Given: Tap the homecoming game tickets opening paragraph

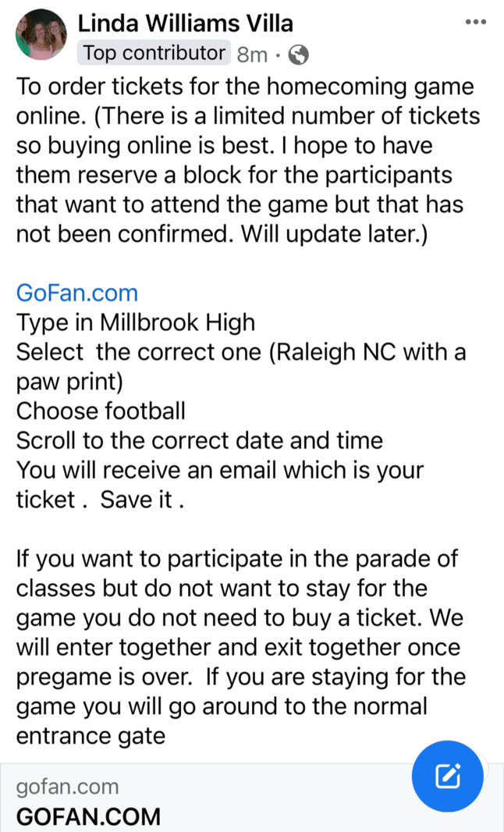Looking at the screenshot, I should click(248, 160).
